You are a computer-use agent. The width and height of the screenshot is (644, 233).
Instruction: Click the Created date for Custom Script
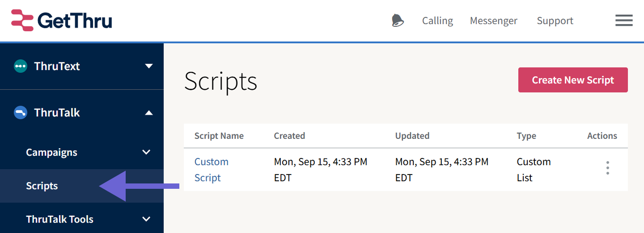(321, 170)
